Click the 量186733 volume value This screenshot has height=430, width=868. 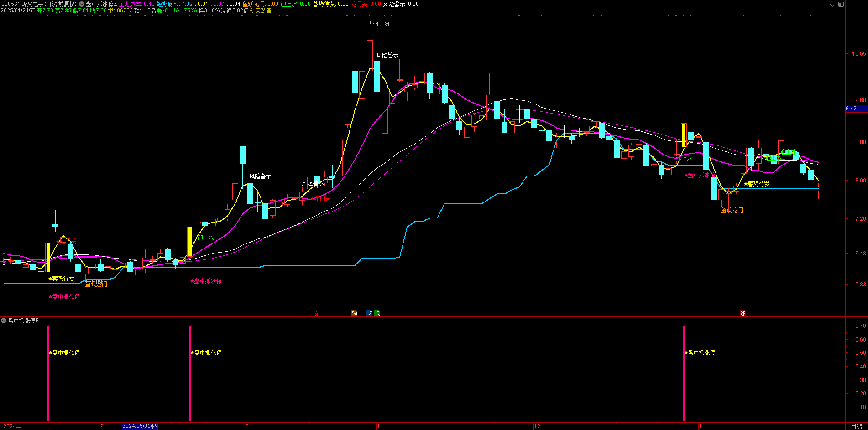point(120,10)
